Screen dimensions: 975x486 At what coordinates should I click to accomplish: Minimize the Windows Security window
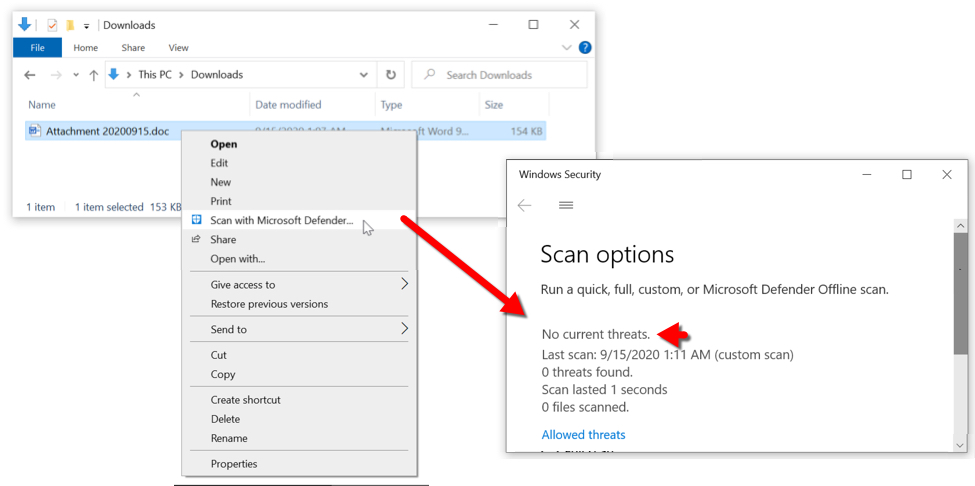click(867, 175)
